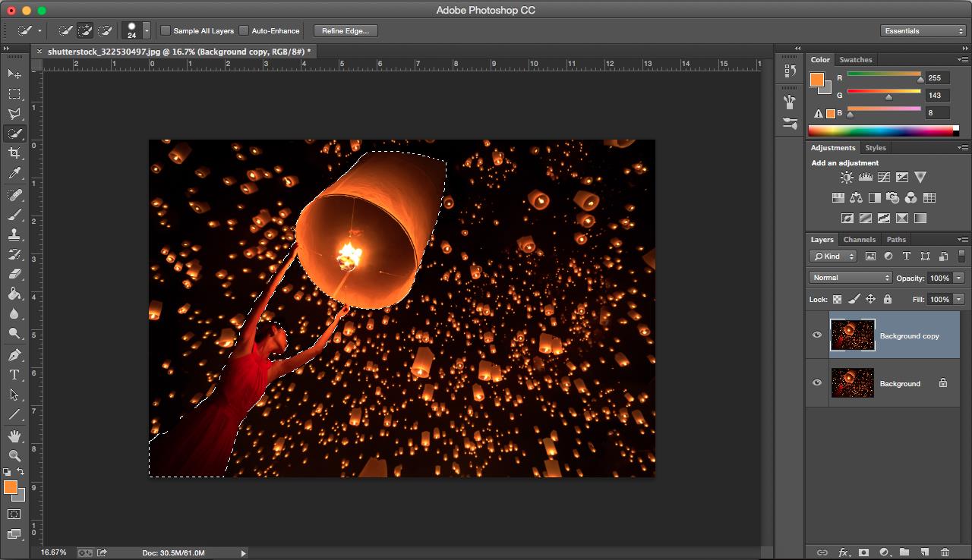Select the Clone Stamp tool
Image resolution: width=972 pixels, height=560 pixels.
pyautogui.click(x=14, y=234)
